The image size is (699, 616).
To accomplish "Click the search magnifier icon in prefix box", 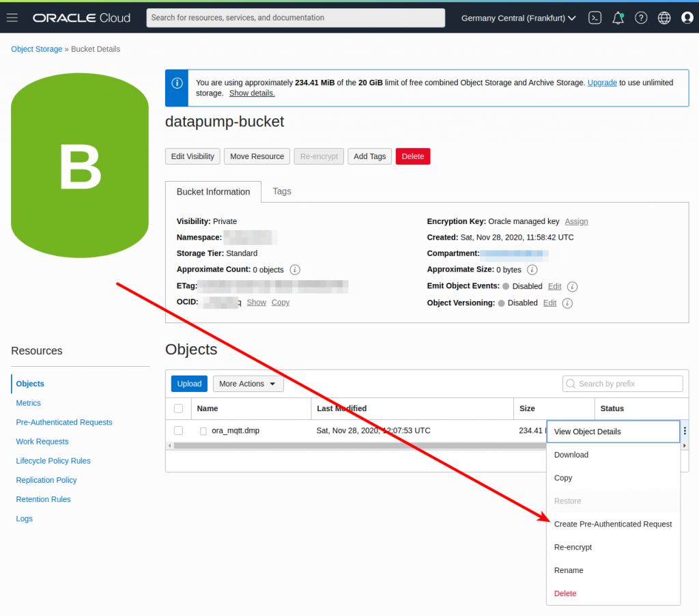I will click(x=571, y=384).
